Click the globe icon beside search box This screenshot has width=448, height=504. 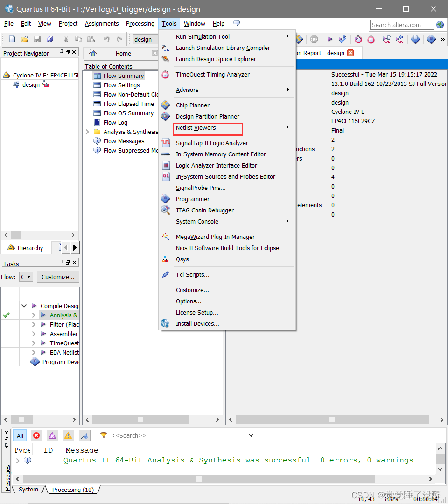(x=440, y=25)
